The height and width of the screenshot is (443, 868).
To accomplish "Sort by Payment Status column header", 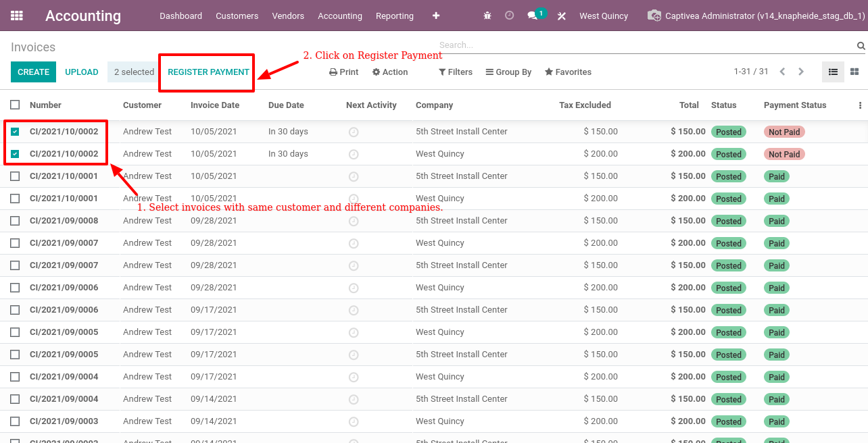I will click(x=795, y=105).
